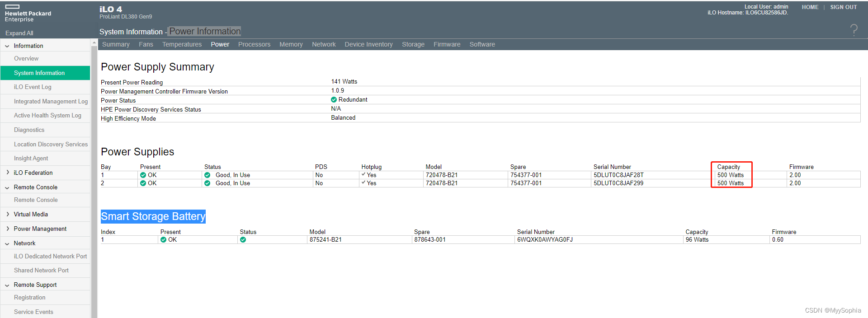Click Smart Storage Battery status green icon
The height and width of the screenshot is (318, 868).
pyautogui.click(x=243, y=240)
